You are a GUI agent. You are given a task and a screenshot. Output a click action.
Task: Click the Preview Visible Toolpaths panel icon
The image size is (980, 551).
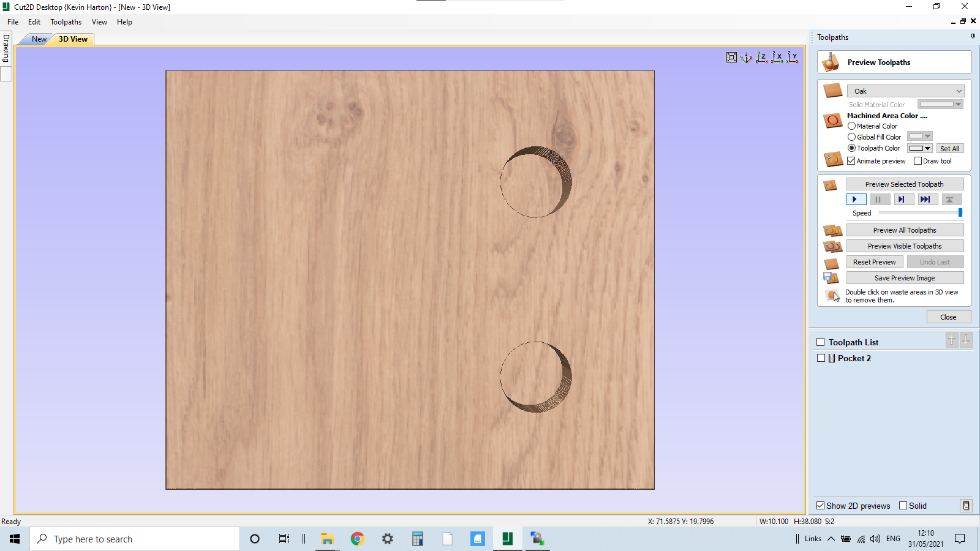click(832, 246)
